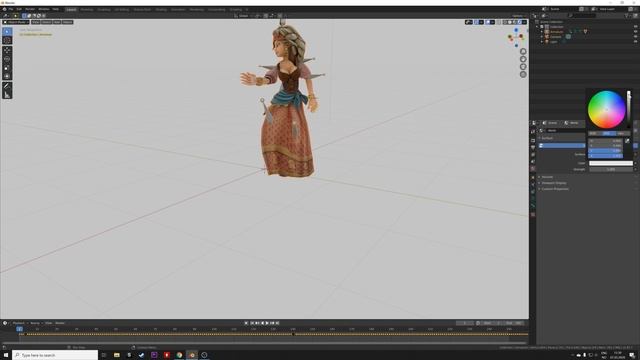
Task: Toggle rendered viewport shading mode
Action: [519, 22]
